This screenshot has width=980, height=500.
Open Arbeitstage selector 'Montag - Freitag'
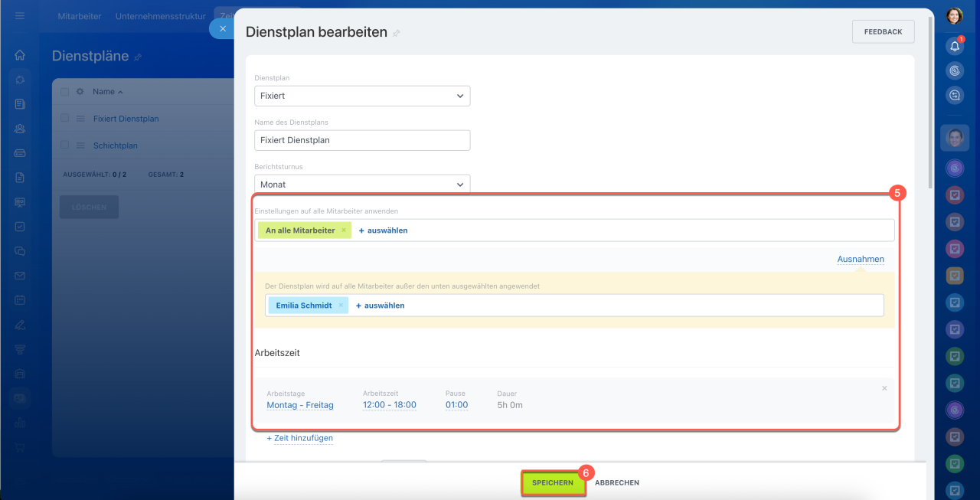coord(300,405)
